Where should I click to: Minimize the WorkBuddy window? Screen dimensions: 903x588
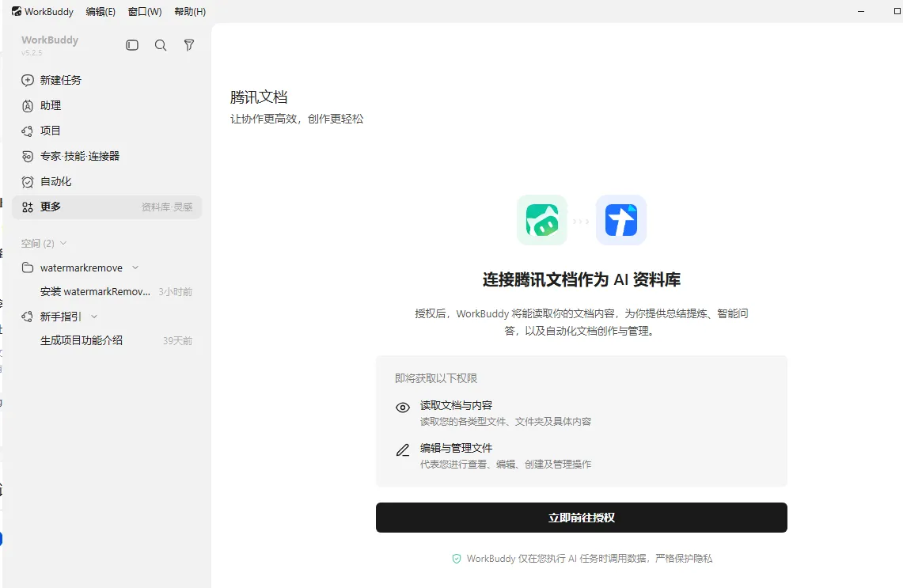[861, 12]
